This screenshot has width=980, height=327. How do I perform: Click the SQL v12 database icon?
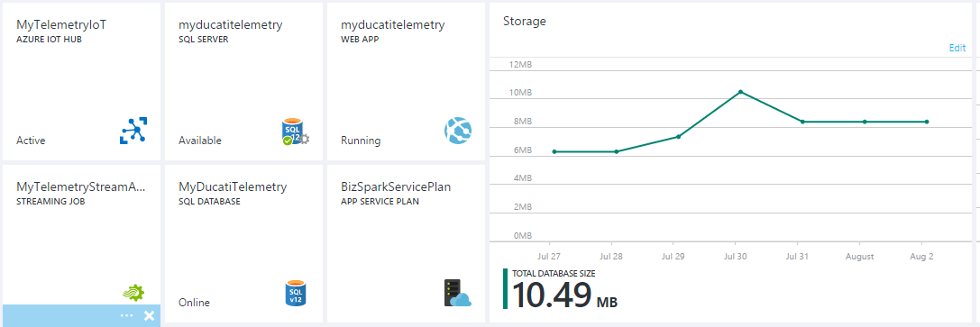pyautogui.click(x=296, y=294)
